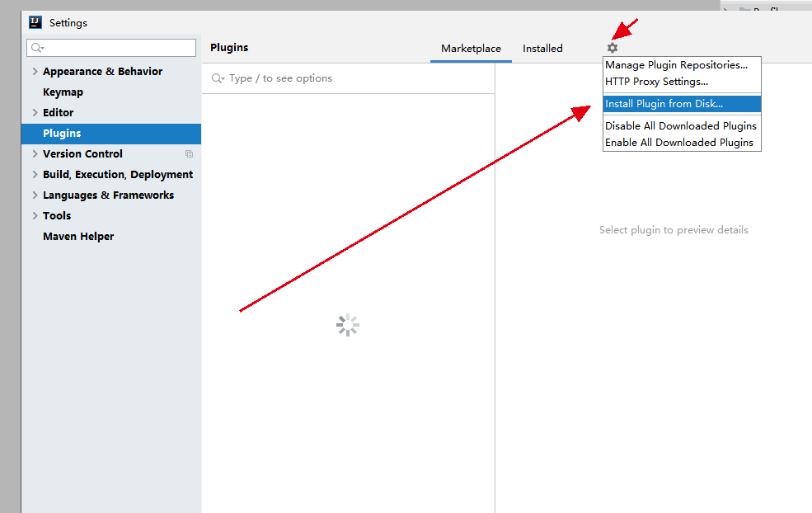Switch to the Installed tab
The height and width of the screenshot is (513, 812).
(542, 48)
